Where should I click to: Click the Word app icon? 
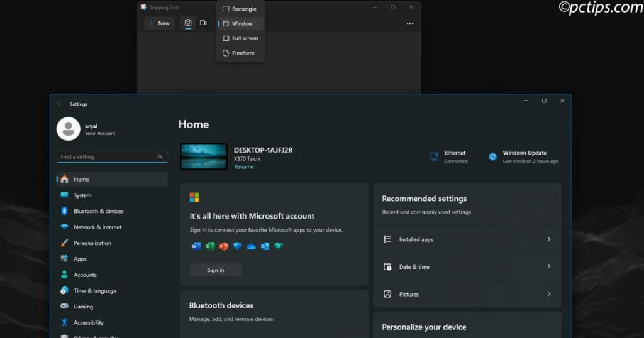(196, 246)
